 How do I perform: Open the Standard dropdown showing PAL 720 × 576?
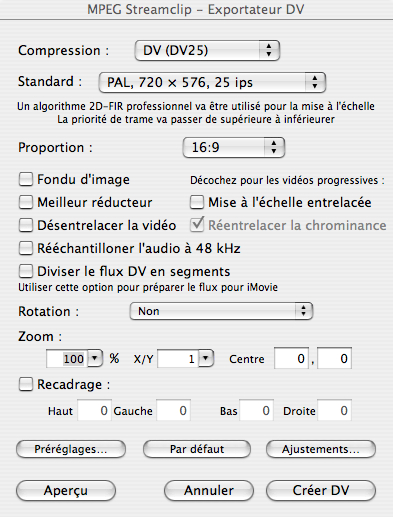click(x=212, y=82)
